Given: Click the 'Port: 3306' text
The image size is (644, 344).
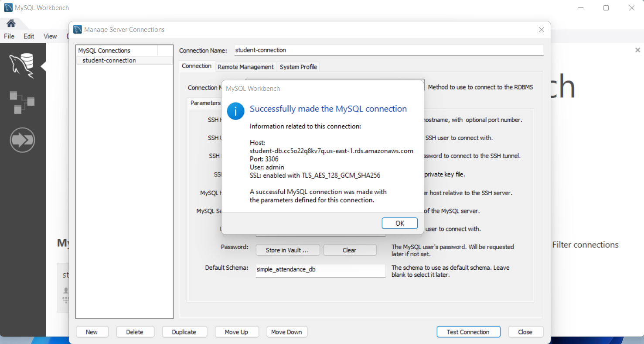Looking at the screenshot, I should pos(264,159).
